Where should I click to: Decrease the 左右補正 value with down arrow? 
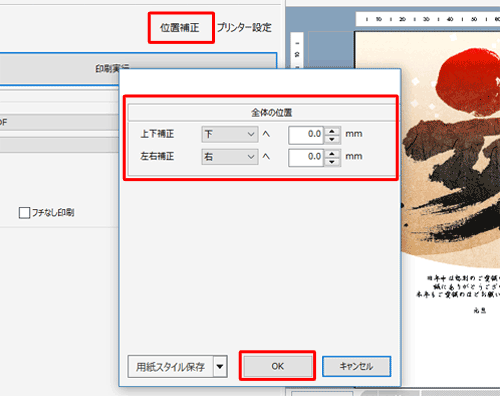click(332, 162)
